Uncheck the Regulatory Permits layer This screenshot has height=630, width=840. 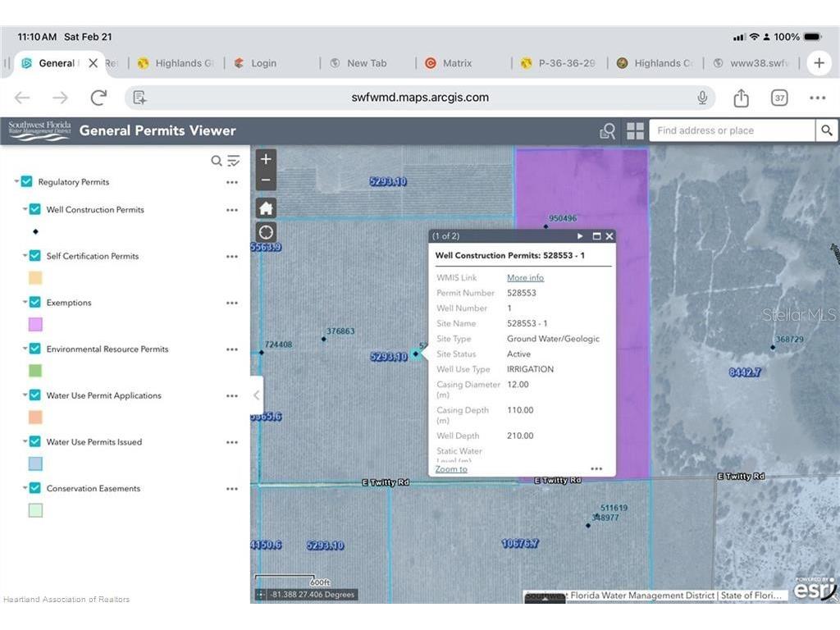[26, 181]
